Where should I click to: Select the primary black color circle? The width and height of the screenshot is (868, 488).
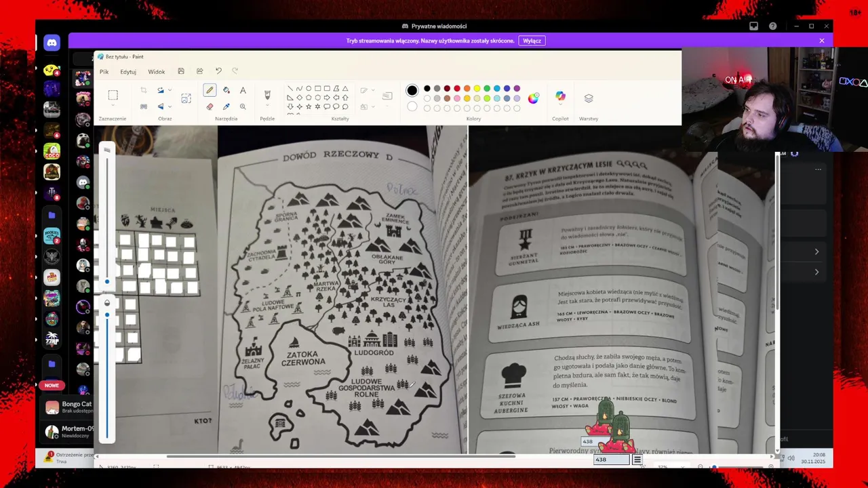[x=412, y=90]
